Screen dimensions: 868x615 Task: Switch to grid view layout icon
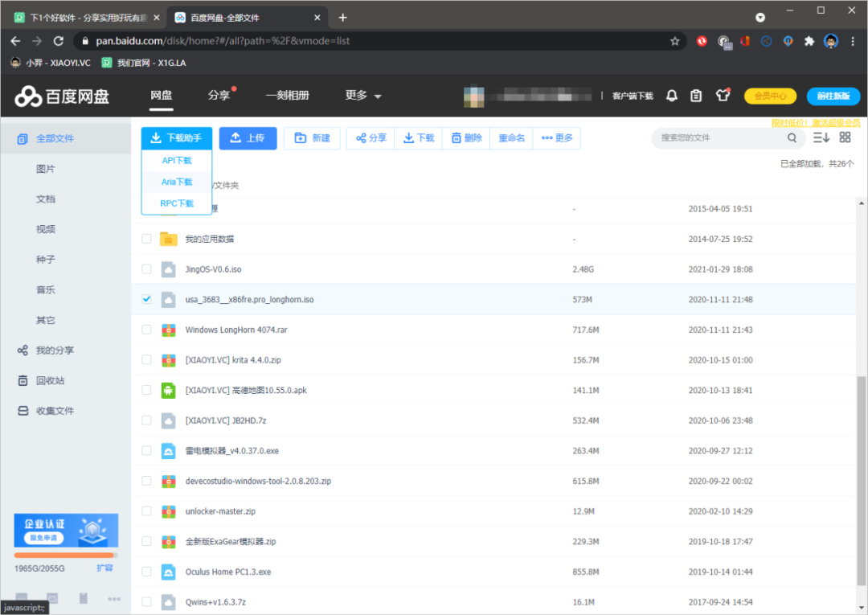(x=845, y=137)
